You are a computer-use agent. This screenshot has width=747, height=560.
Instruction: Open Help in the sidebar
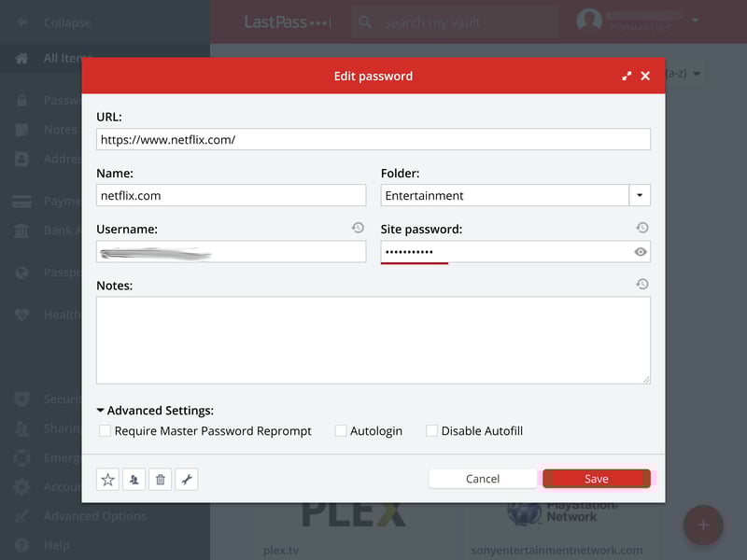coord(56,545)
